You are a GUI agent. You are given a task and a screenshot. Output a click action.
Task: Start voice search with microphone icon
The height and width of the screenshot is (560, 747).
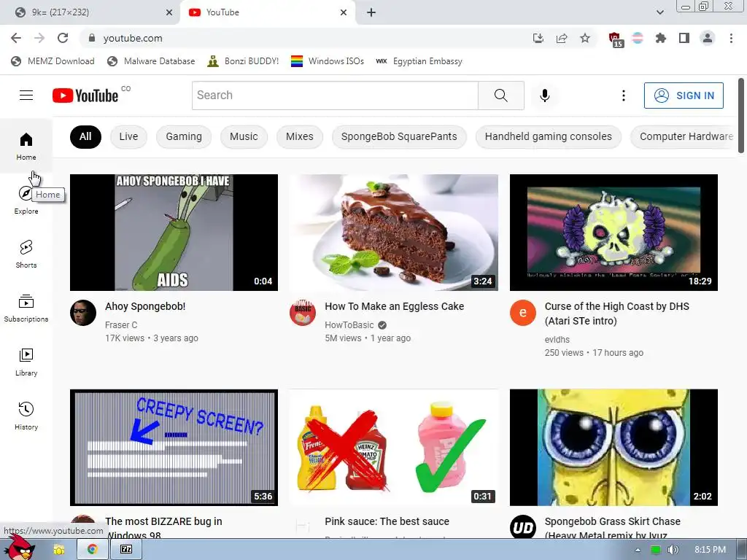pyautogui.click(x=544, y=96)
